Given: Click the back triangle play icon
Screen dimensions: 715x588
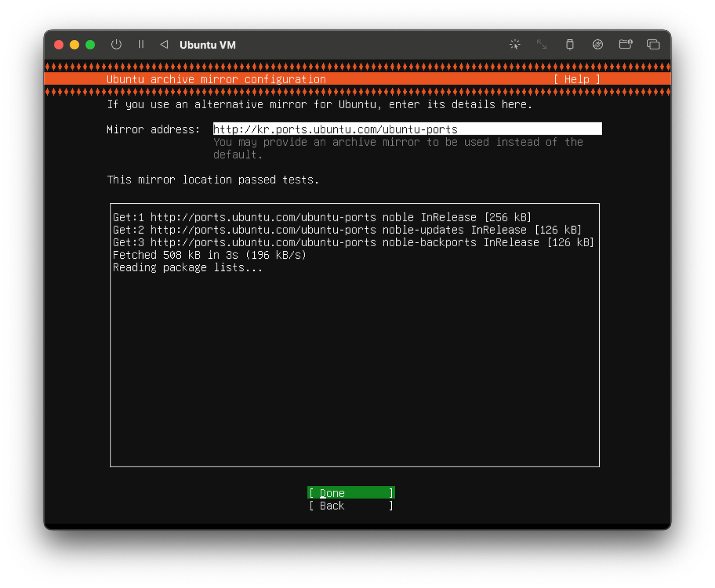Looking at the screenshot, I should 164,44.
